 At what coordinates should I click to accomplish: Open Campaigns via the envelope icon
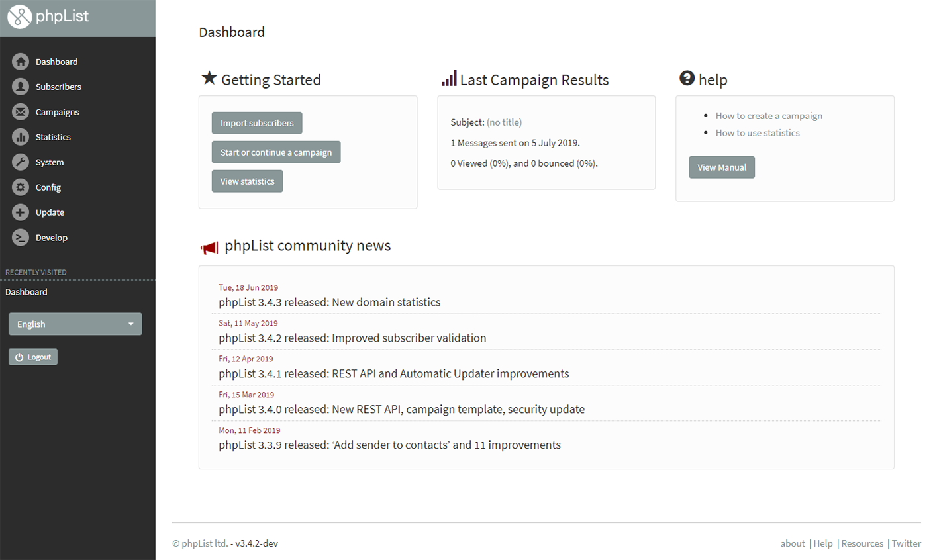tap(19, 112)
